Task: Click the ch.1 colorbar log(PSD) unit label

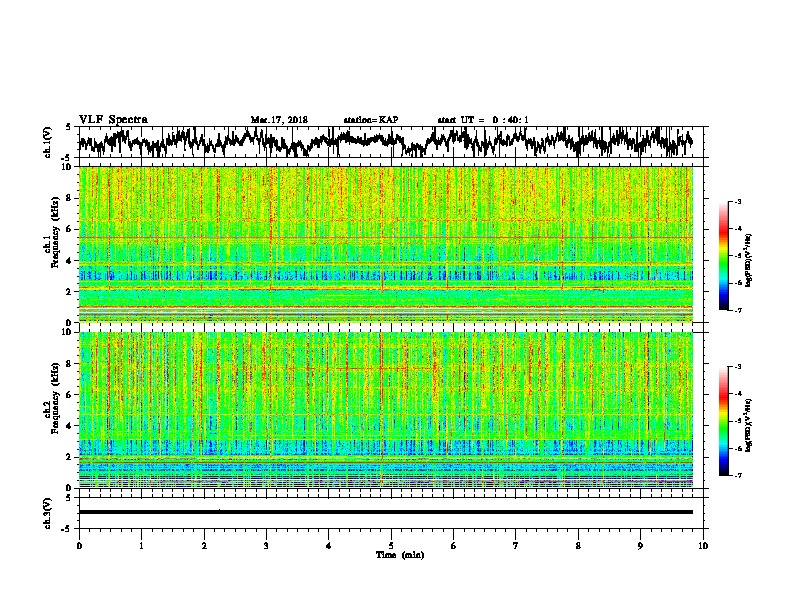Action: point(749,261)
